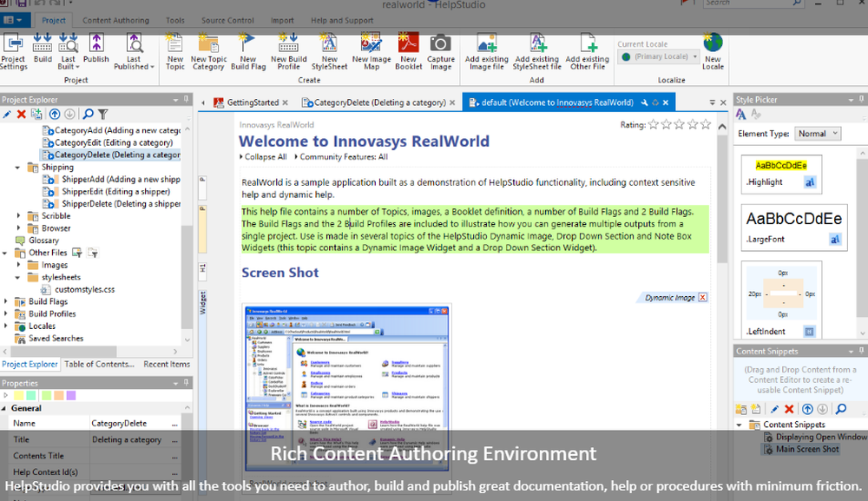Open the Element Type Normal dropdown
868x501 pixels.
[818, 134]
